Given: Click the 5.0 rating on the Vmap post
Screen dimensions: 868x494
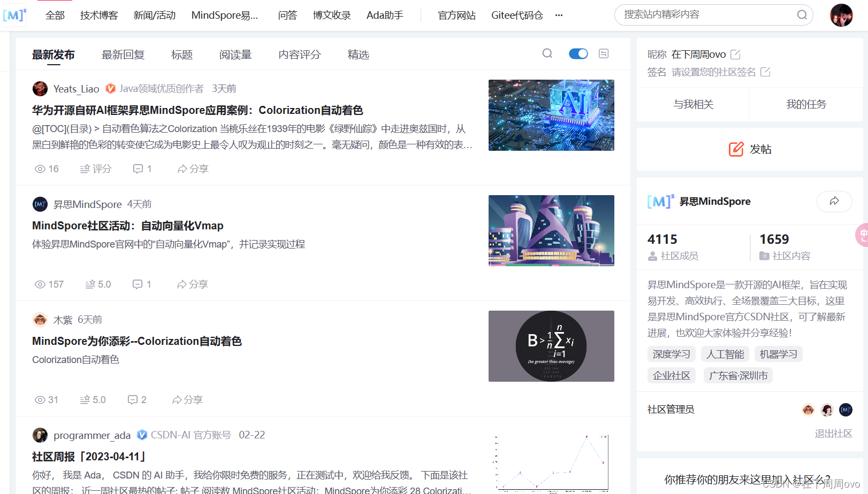Looking at the screenshot, I should [x=98, y=284].
